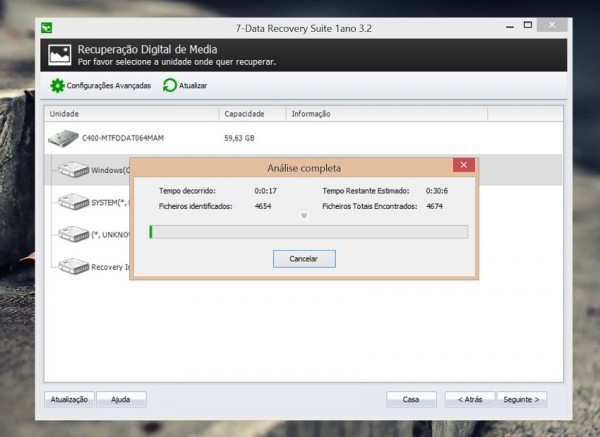Click the Tempo Restante Estimado value 0:30:6
Viewport: 600px width, 437px height.
tap(437, 191)
